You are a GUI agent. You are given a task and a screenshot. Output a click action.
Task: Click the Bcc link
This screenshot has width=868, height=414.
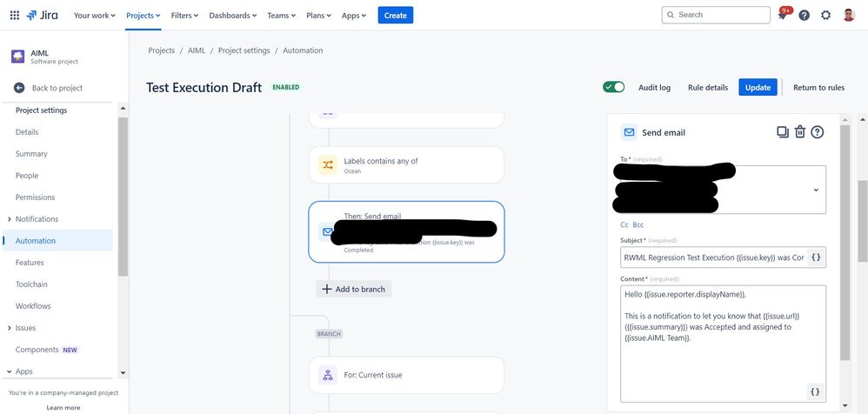[x=638, y=224]
